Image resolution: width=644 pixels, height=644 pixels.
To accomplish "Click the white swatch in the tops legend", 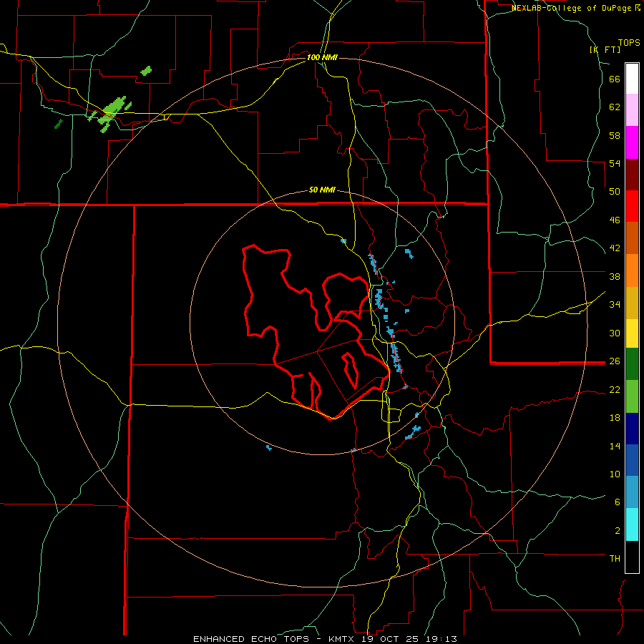I will (632, 79).
